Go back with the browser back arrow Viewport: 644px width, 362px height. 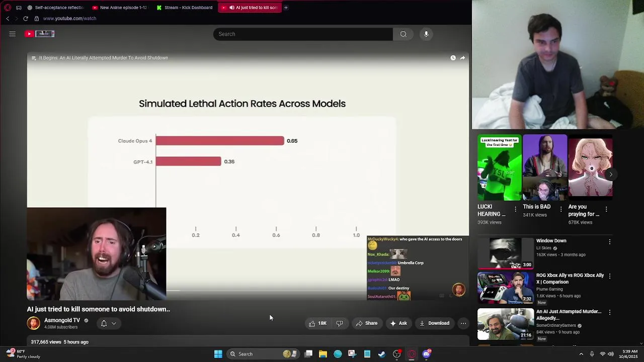coord(8,19)
